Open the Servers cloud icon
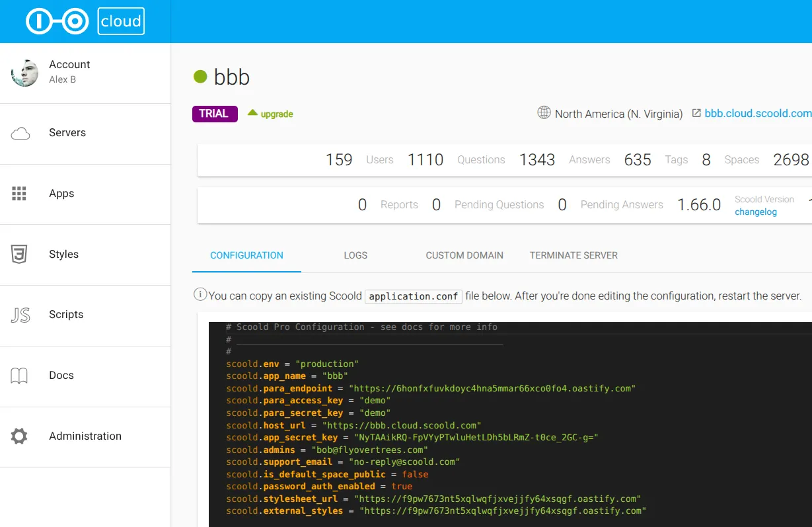812x527 pixels. click(20, 134)
